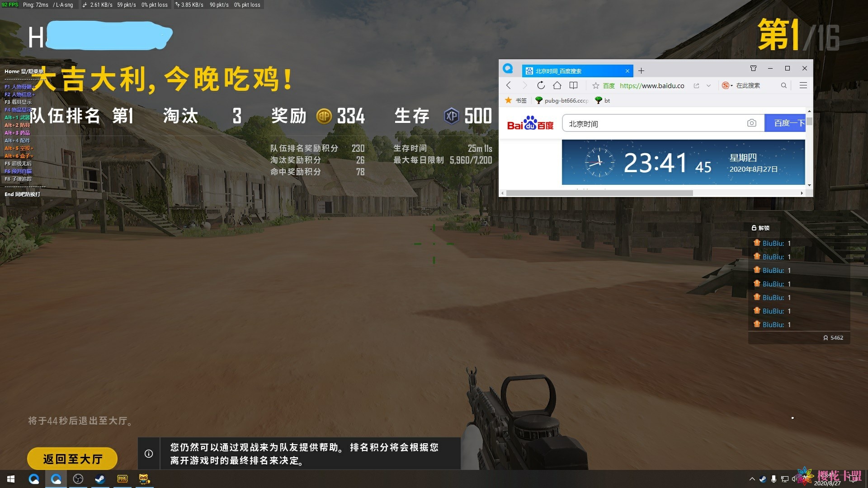Click the 返回至大厅 button
This screenshot has height=488, width=868.
tap(72, 459)
